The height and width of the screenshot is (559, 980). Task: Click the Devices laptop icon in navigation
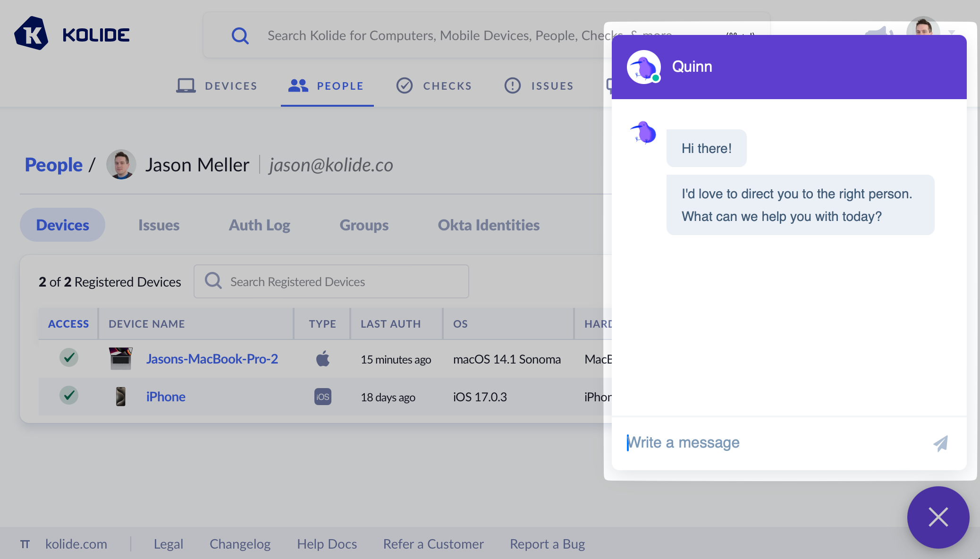186,85
